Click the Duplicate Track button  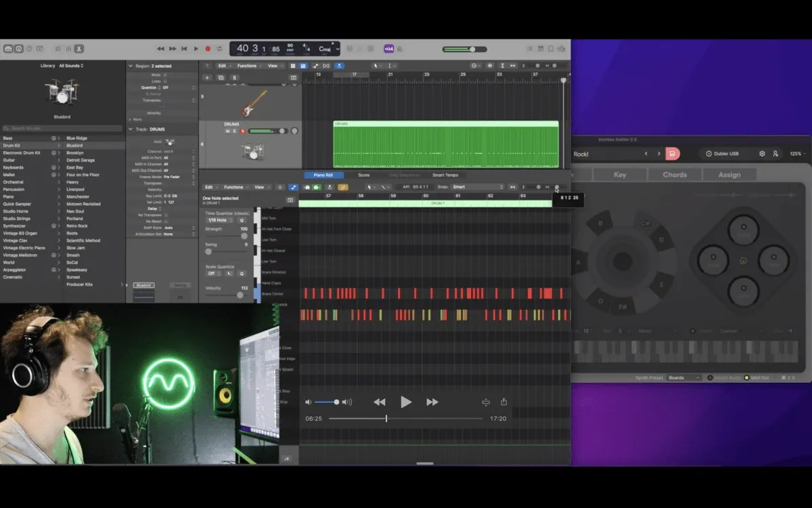pyautogui.click(x=221, y=78)
